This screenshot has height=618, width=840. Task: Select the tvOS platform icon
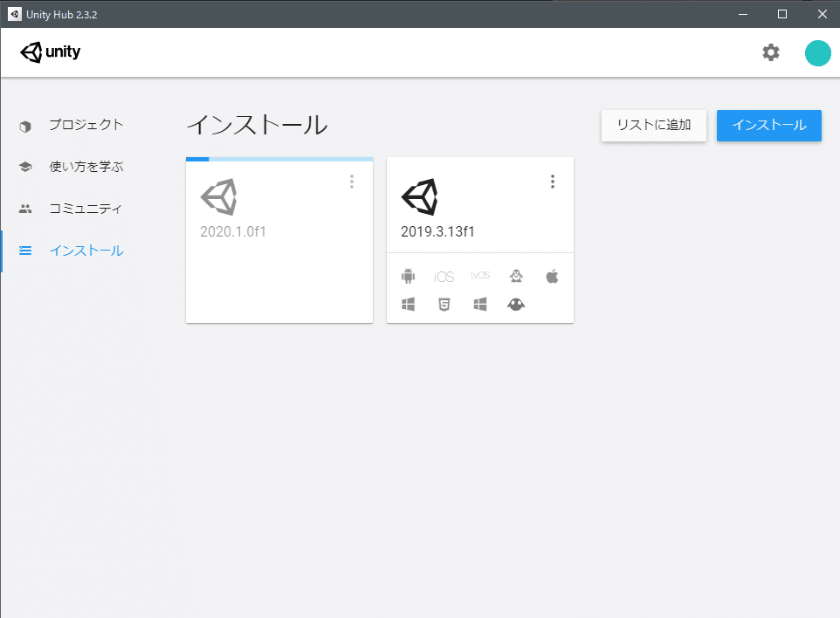479,275
